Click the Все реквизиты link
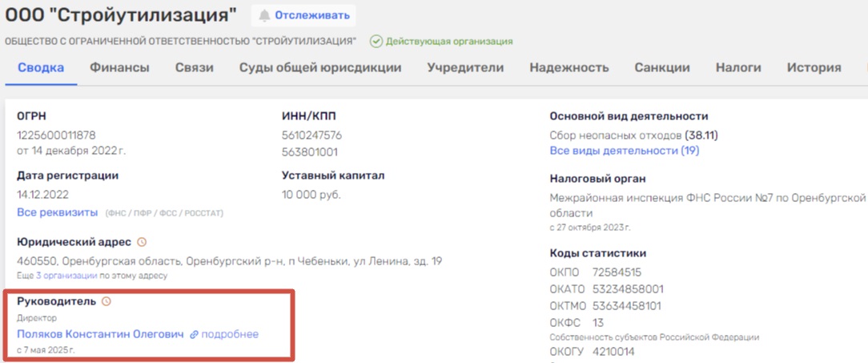 57,212
